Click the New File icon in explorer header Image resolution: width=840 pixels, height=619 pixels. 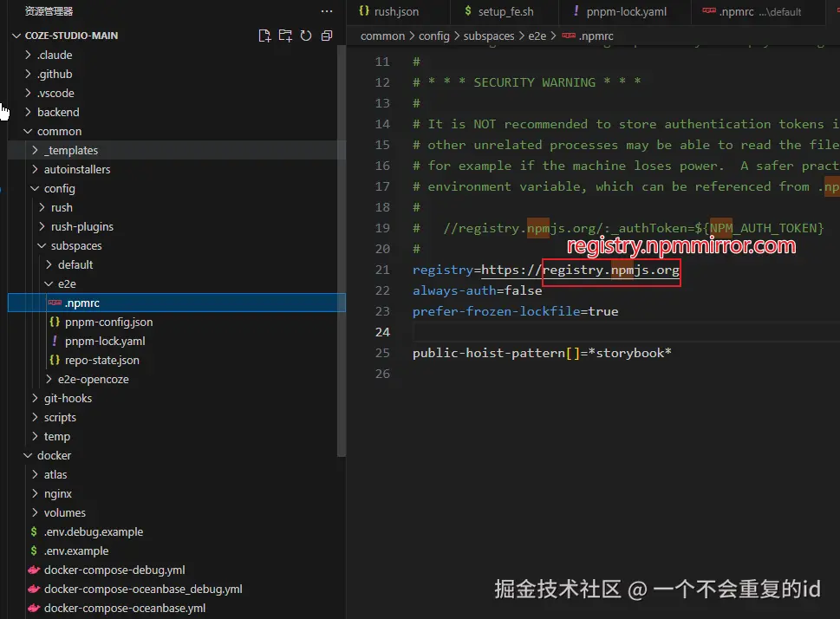click(264, 36)
